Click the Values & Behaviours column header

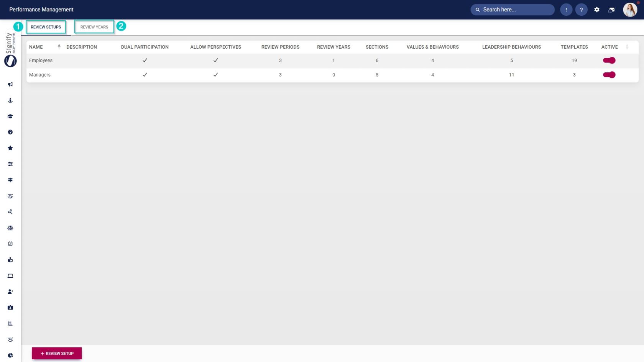click(433, 47)
